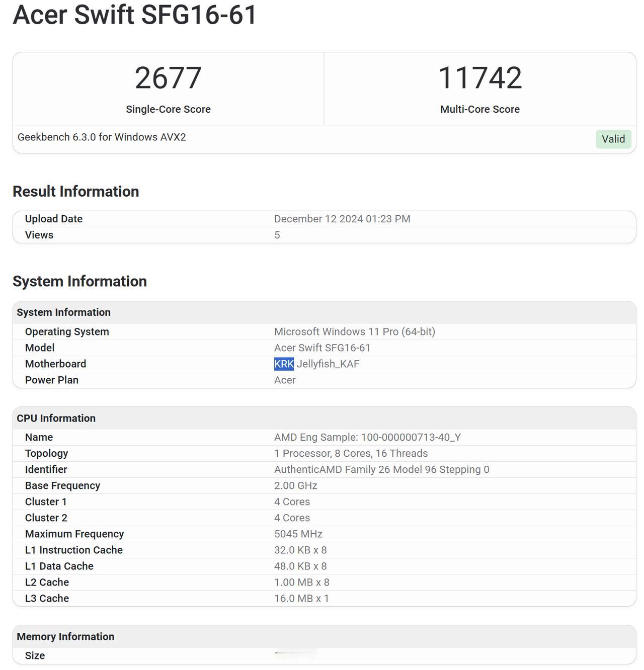Click the 5045 MHz maximum frequency value
Screen dimensions: 644x670
pos(298,534)
